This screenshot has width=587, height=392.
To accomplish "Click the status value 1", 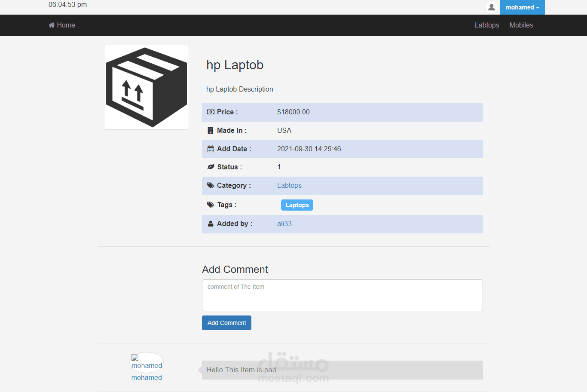I will (x=279, y=167).
